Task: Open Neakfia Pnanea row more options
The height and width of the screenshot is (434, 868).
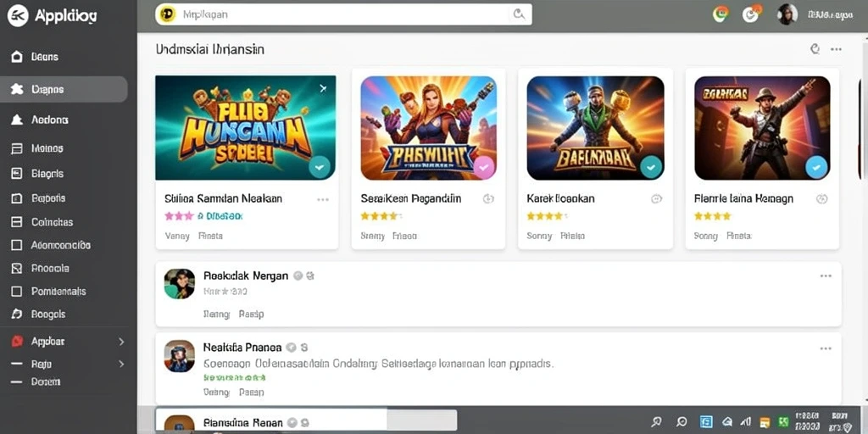Action: pyautogui.click(x=826, y=348)
